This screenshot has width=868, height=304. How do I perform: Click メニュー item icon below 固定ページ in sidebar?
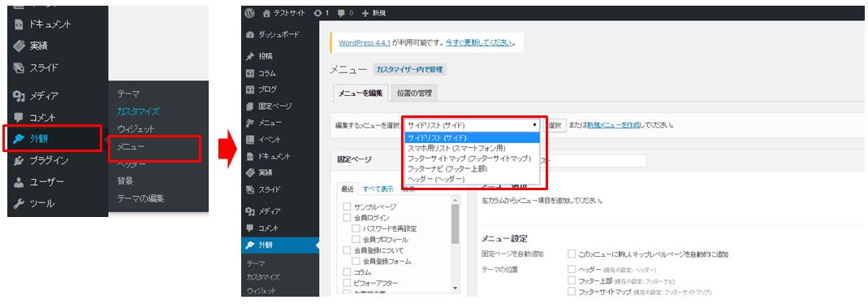click(250, 123)
